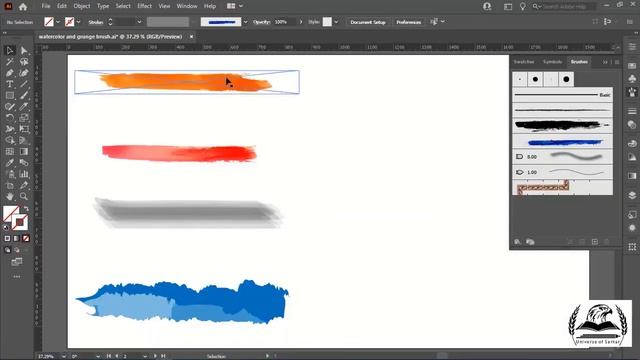Choose the Type tool
Viewport: 640px width, 360px height.
click(x=10, y=84)
